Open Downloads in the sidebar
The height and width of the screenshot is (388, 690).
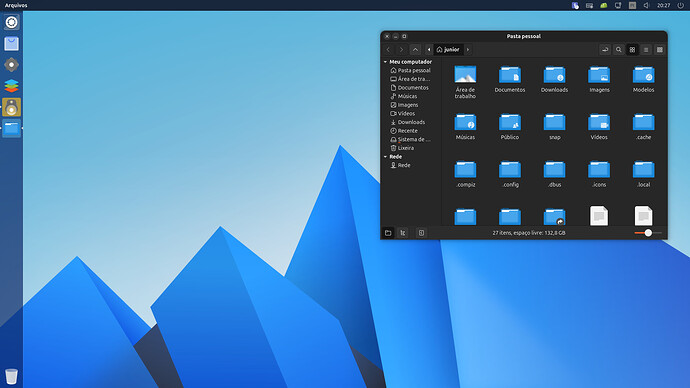(410, 122)
